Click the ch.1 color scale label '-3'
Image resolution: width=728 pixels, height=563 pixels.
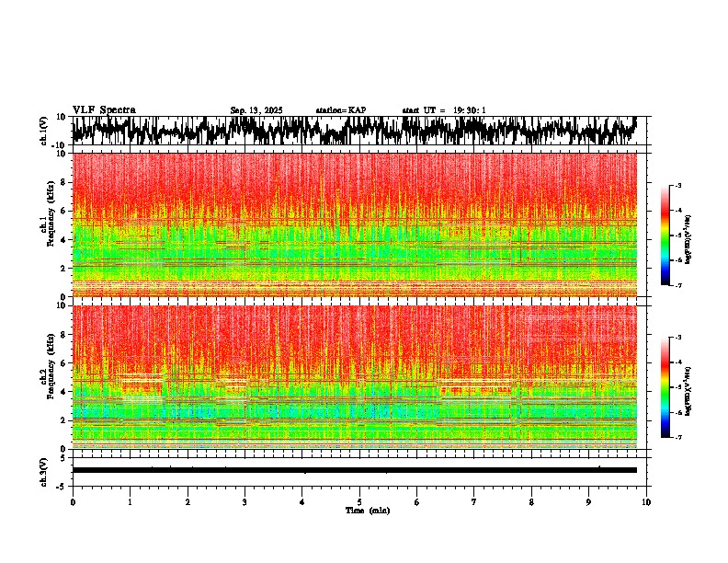(677, 186)
